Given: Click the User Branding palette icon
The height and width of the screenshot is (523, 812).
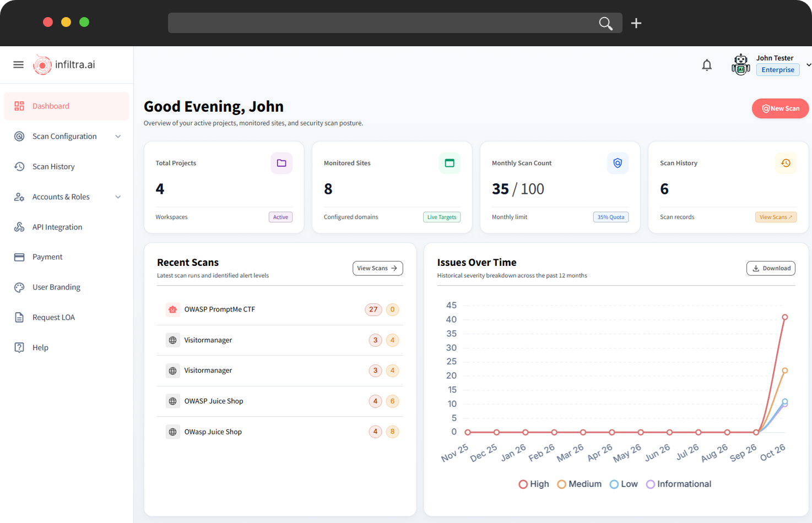Looking at the screenshot, I should pos(19,287).
